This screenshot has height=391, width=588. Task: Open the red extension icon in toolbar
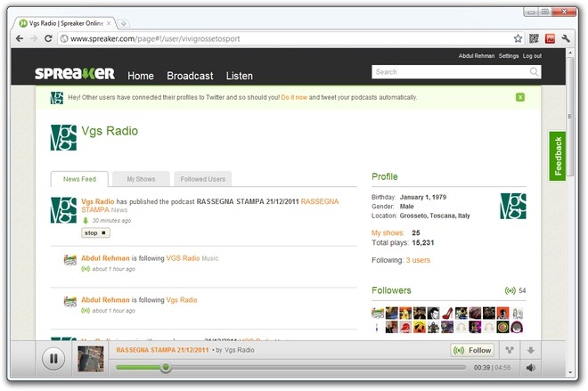pos(550,38)
